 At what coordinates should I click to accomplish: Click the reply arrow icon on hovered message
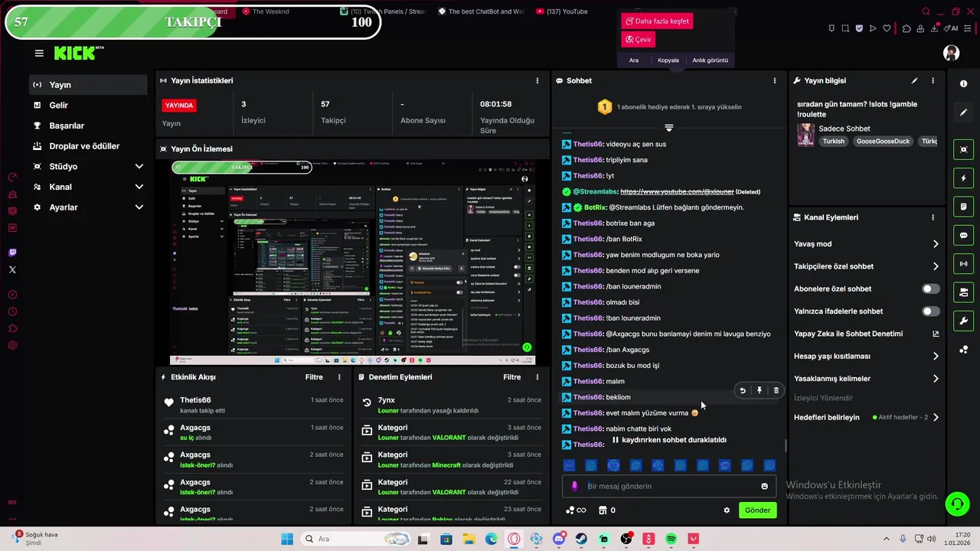coord(743,390)
